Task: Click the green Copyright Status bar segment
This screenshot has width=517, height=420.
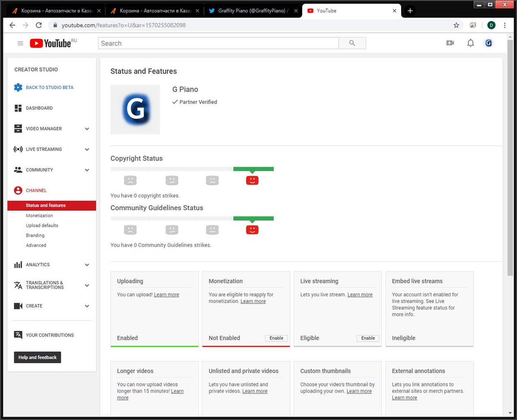Action: (253, 169)
